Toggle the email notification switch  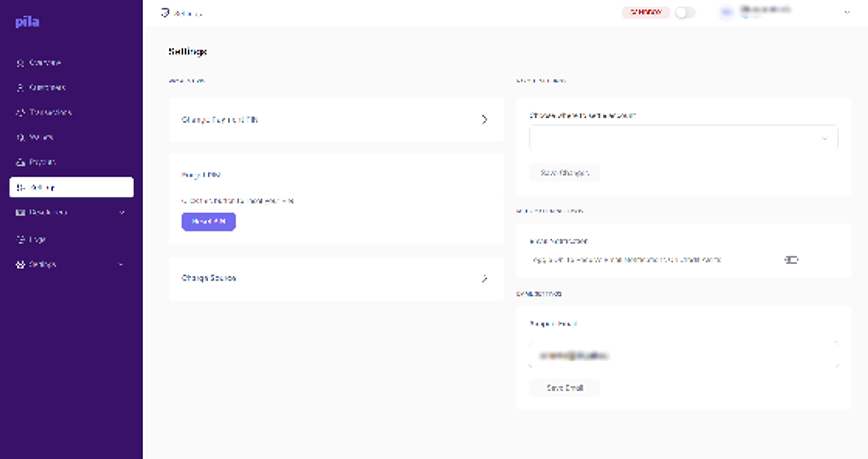point(792,260)
